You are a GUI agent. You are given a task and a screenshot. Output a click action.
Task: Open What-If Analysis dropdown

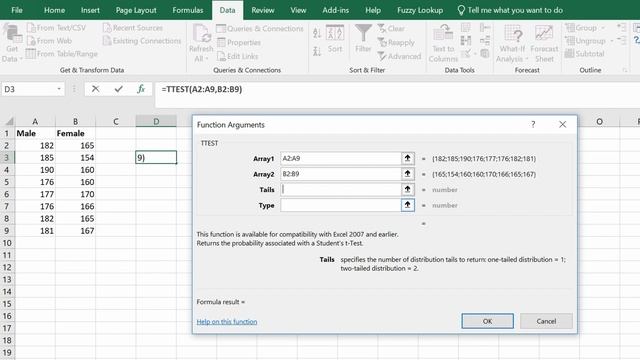[512, 43]
